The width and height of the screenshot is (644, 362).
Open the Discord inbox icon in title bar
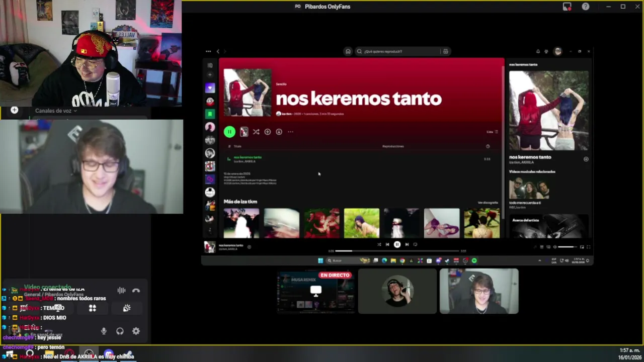[567, 7]
